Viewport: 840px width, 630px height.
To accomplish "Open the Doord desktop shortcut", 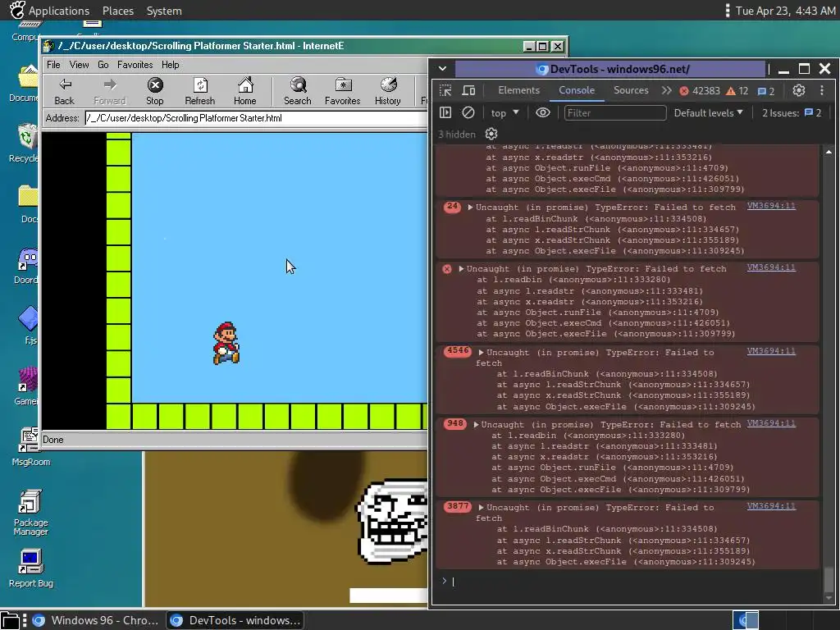I will pos(27,266).
